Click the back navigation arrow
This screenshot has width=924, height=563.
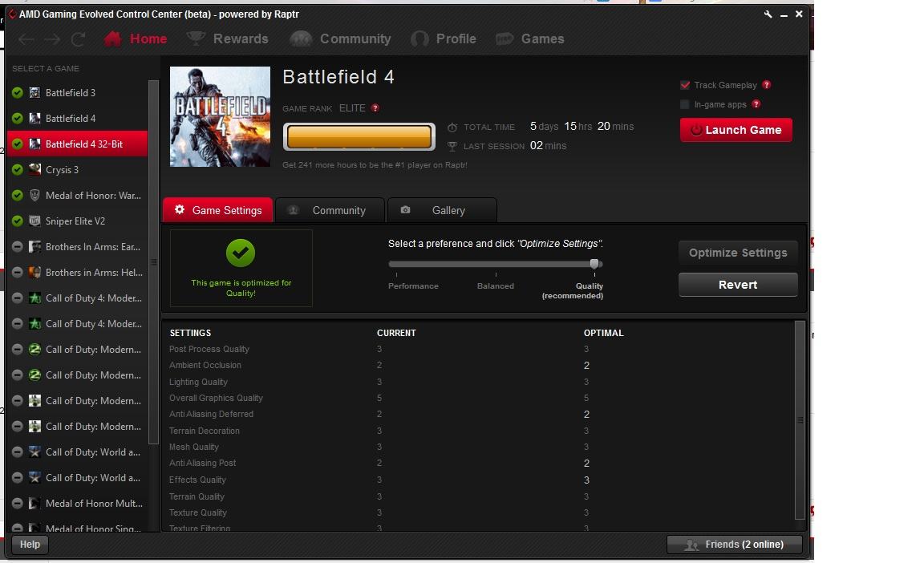click(26, 39)
